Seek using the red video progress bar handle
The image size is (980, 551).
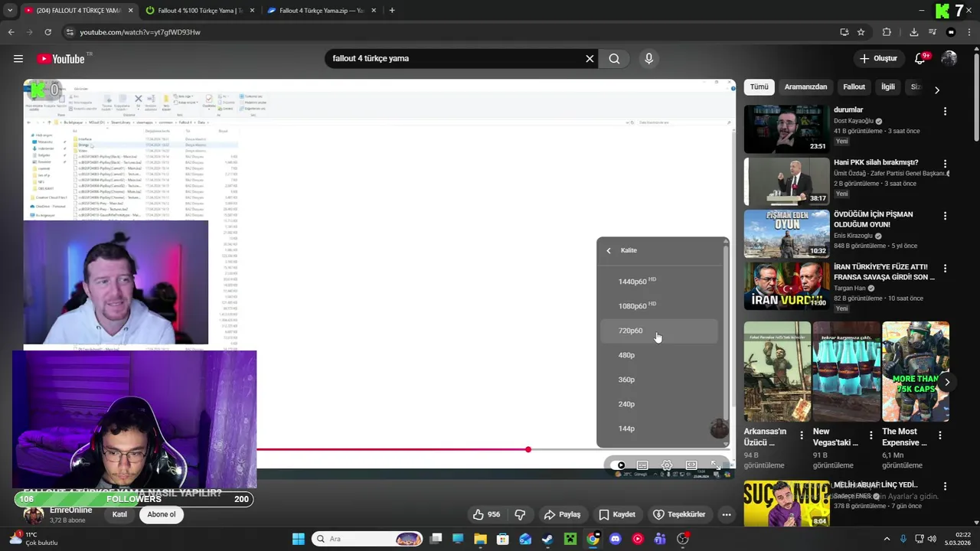click(528, 449)
